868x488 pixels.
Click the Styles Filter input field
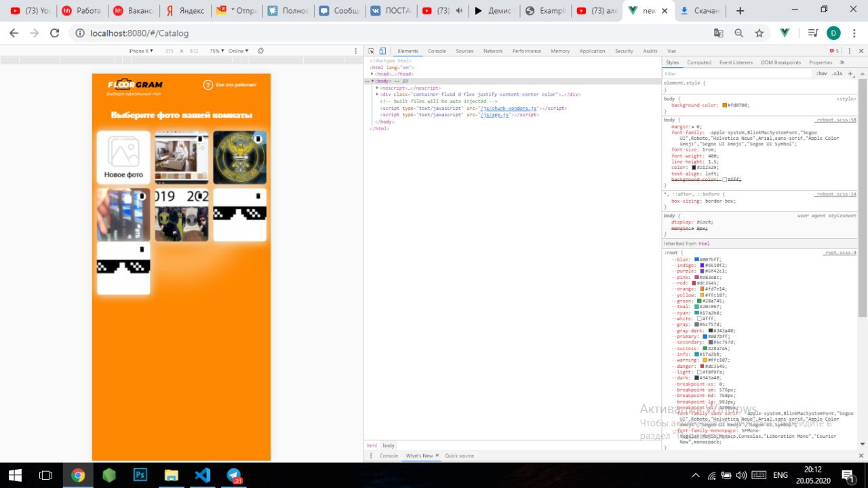(x=736, y=73)
